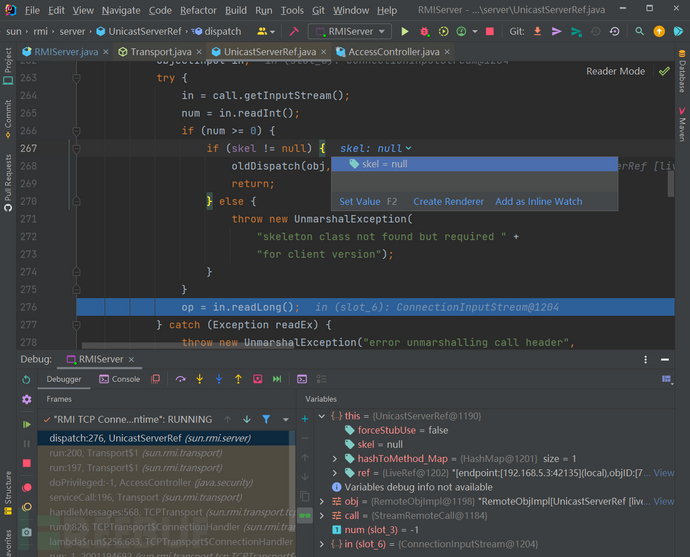Click Step Out in debugger toolbar

tap(238, 379)
